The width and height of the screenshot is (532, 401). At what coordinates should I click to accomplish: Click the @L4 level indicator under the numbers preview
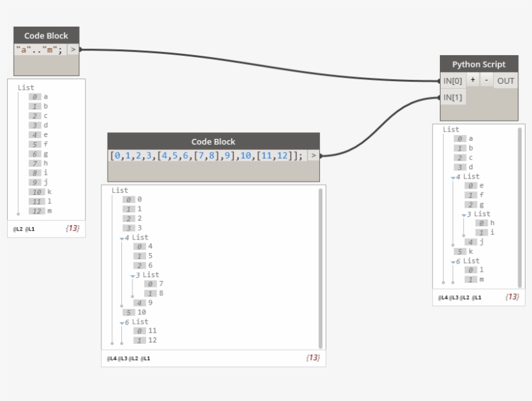click(114, 357)
